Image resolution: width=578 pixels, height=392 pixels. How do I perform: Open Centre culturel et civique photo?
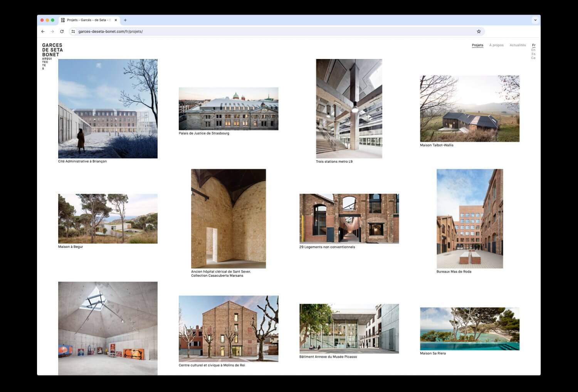(x=229, y=329)
